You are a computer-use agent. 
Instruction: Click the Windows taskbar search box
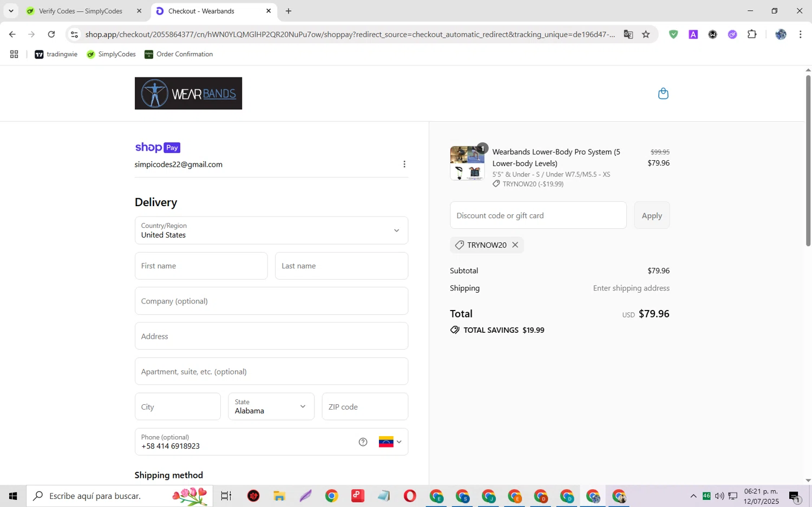pyautogui.click(x=120, y=496)
